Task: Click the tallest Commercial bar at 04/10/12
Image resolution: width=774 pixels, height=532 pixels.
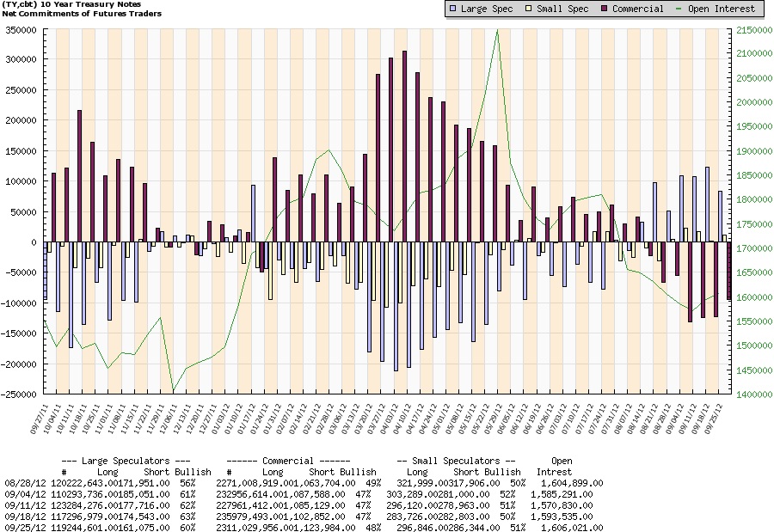Action: [x=405, y=147]
